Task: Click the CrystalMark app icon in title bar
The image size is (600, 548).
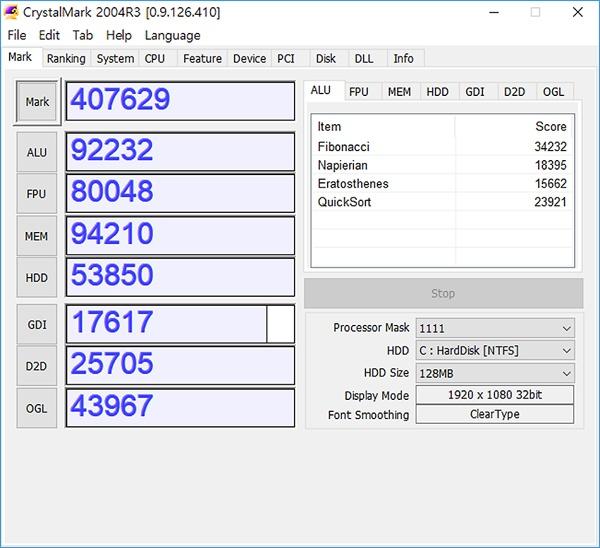Action: [11, 12]
